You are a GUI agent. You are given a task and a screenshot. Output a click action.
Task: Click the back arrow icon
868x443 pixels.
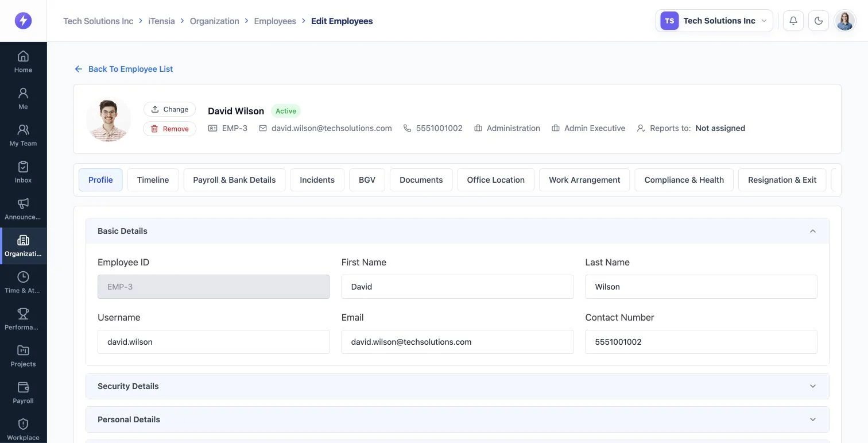(79, 69)
